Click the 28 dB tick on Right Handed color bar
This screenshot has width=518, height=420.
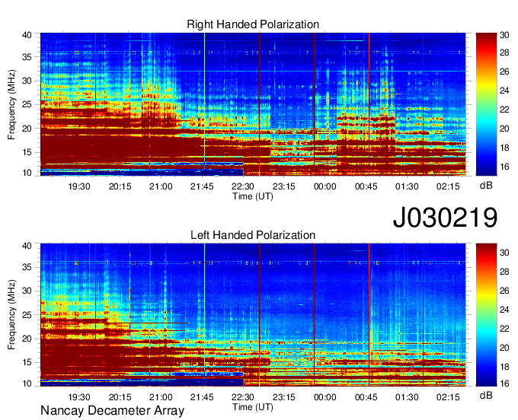click(504, 52)
